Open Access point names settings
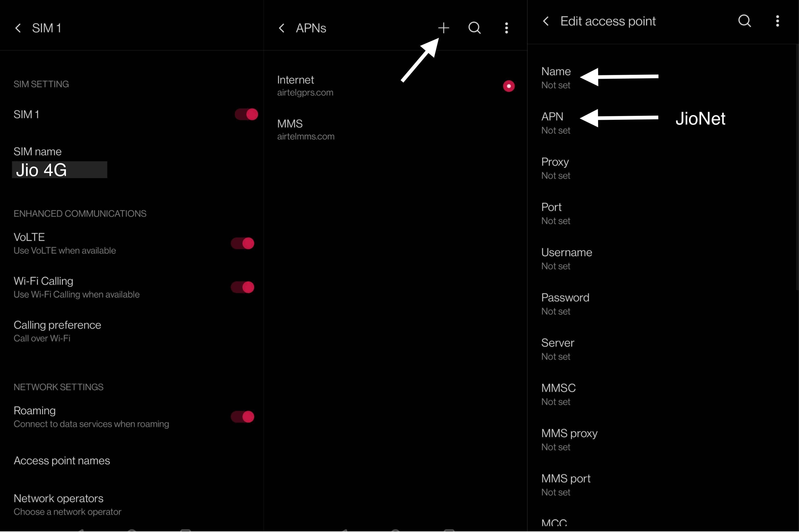The height and width of the screenshot is (532, 799). (62, 460)
